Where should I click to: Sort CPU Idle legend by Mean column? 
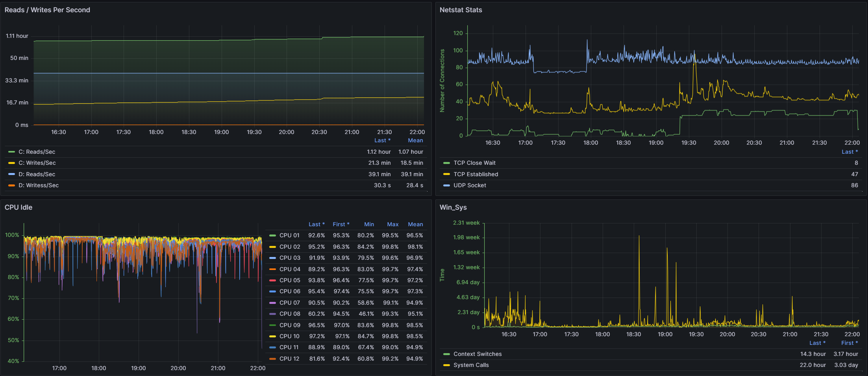415,224
